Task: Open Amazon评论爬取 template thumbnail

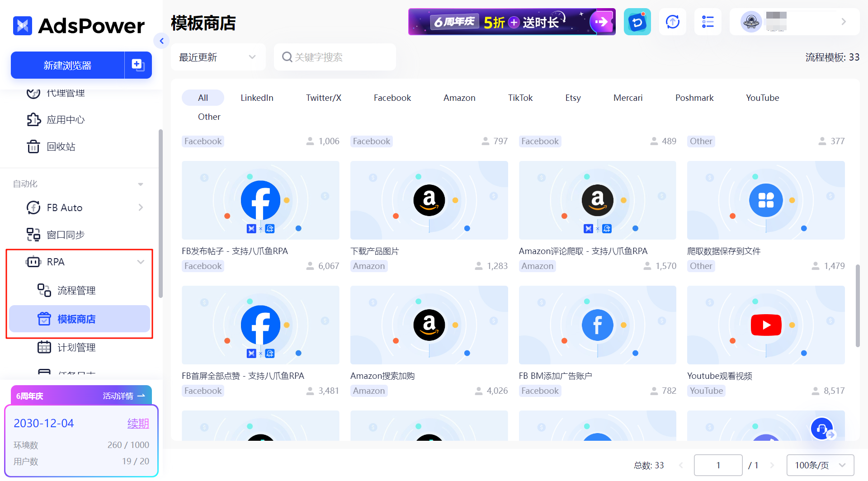Action: click(598, 200)
